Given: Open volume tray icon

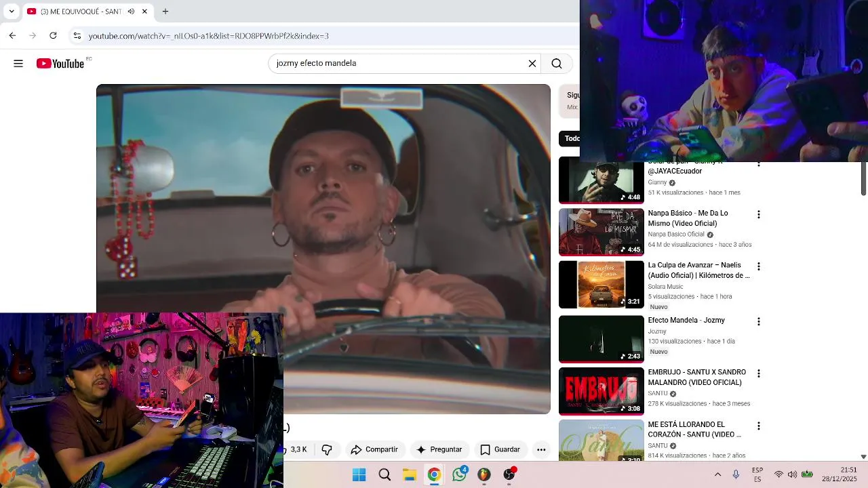Looking at the screenshot, I should 792,474.
